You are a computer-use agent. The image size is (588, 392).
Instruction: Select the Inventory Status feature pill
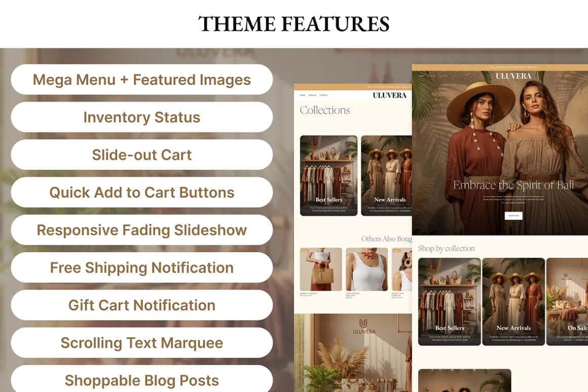(142, 117)
